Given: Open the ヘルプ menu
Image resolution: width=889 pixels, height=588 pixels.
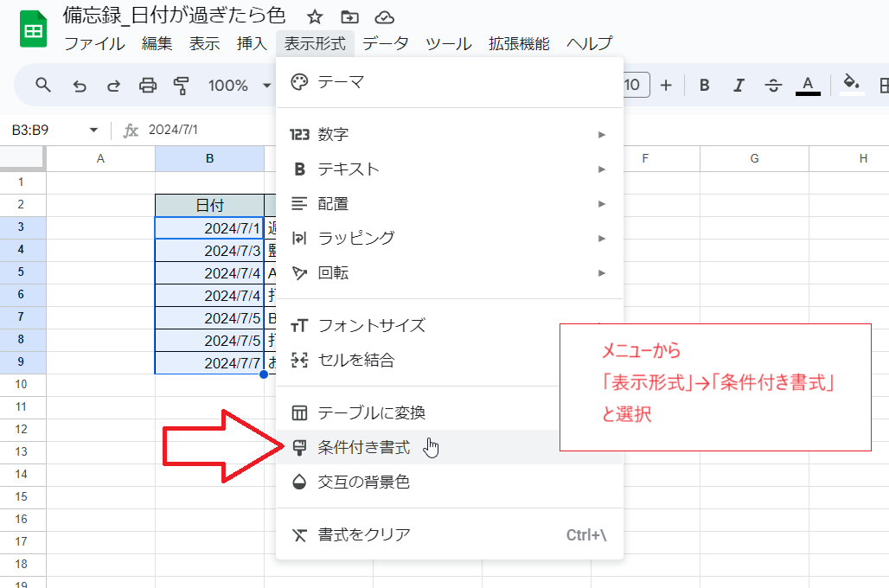Looking at the screenshot, I should coord(590,43).
